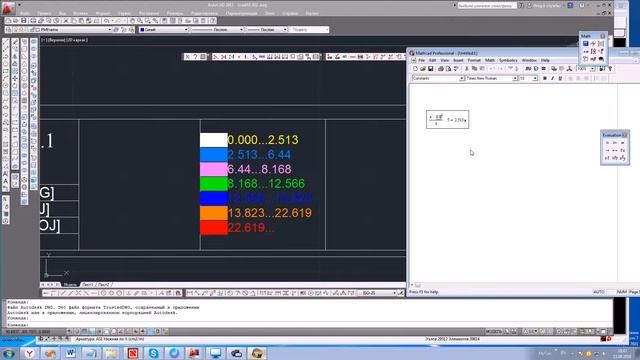Click Undo icon in Mathcad toolbar
640x360 pixels.
pyautogui.click(x=492, y=69)
